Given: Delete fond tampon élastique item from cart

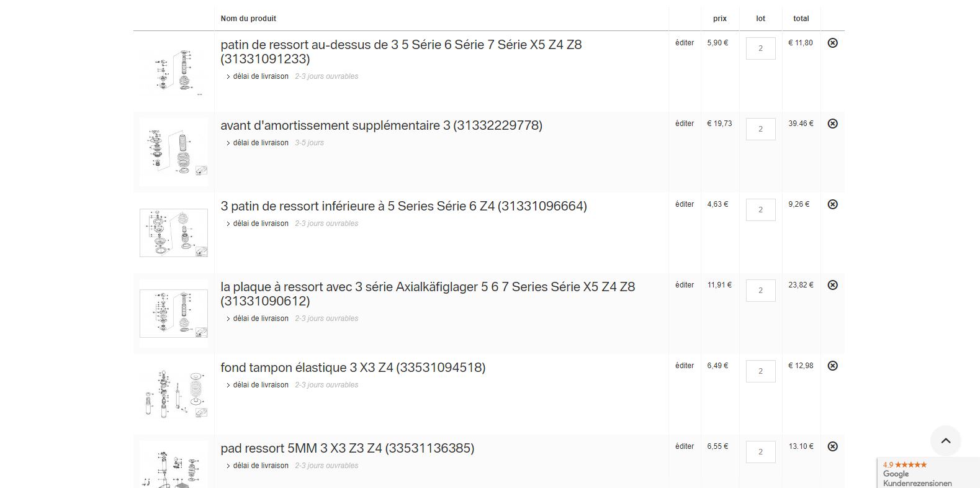Looking at the screenshot, I should click(833, 366).
